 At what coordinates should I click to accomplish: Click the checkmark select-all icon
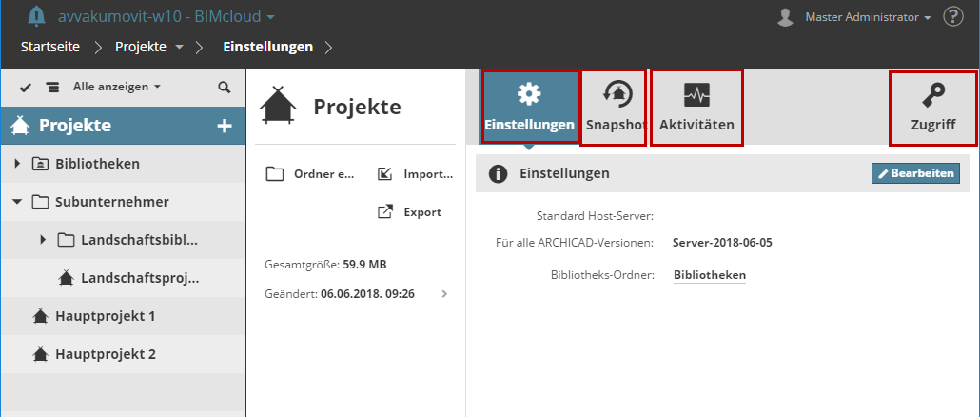pos(26,87)
